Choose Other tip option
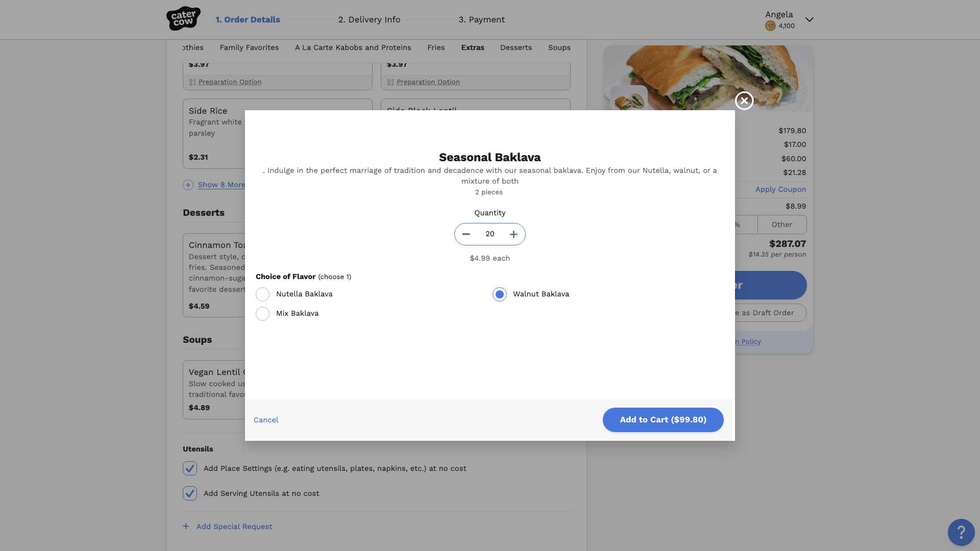Screen dimensions: 980x551 pyautogui.click(x=782, y=224)
